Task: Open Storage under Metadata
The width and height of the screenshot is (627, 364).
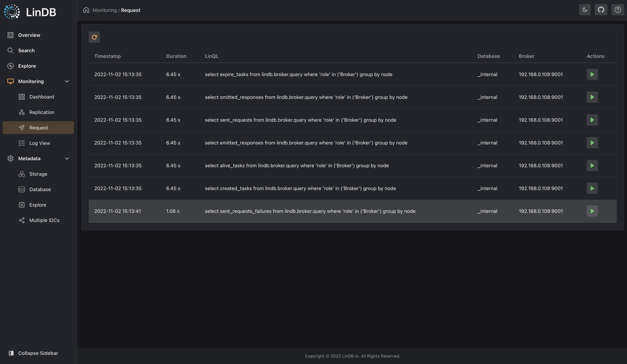Action: 38,174
